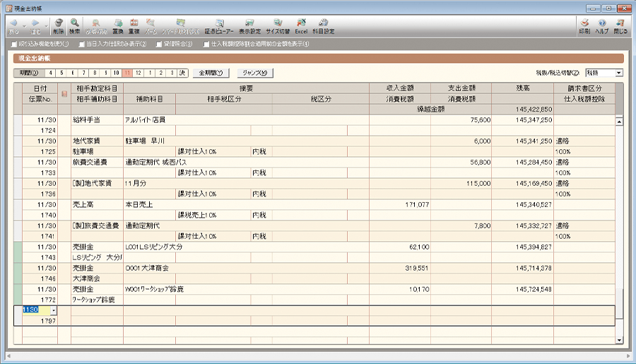Screen dimensions: 636x364
Task: Open the 検索 (search) tool
Action: click(74, 26)
